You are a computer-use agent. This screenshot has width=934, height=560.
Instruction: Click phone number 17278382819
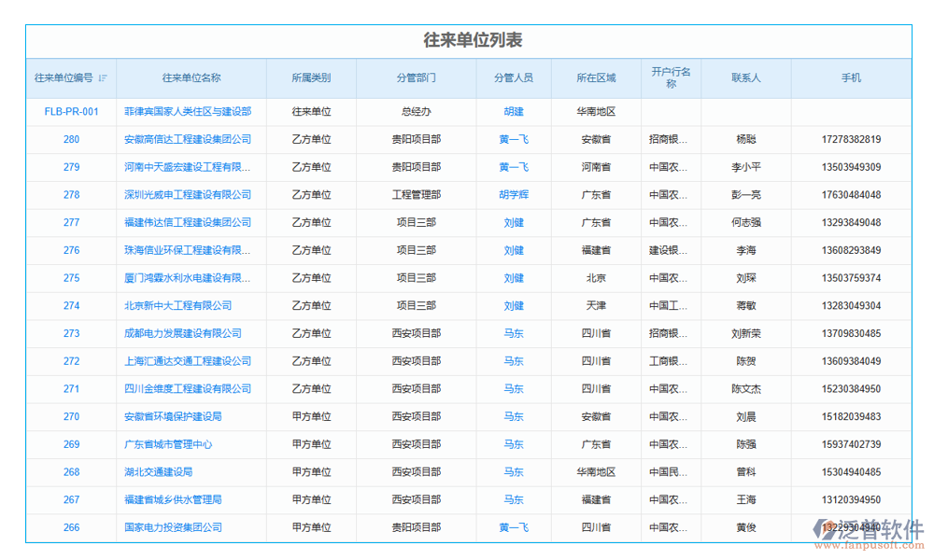tap(851, 139)
